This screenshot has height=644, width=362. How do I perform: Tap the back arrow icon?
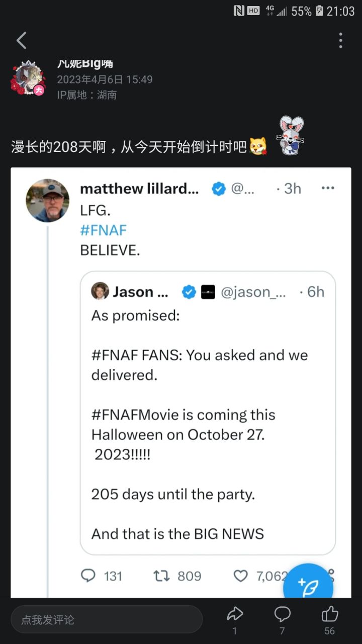21,41
